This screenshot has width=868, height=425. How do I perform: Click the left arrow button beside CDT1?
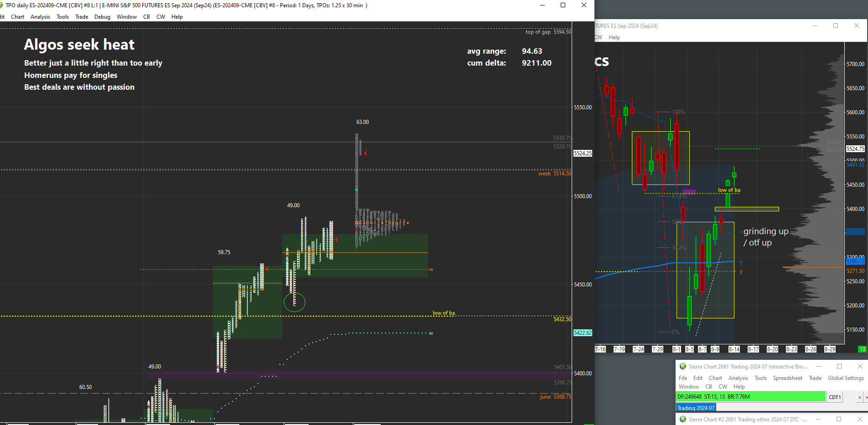coord(860,397)
